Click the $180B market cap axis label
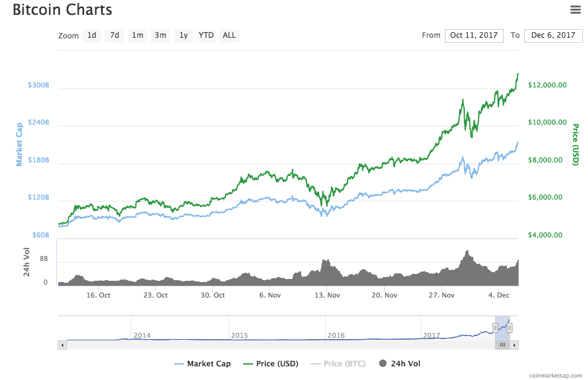Screen dimensions: 588x380 click(38, 160)
